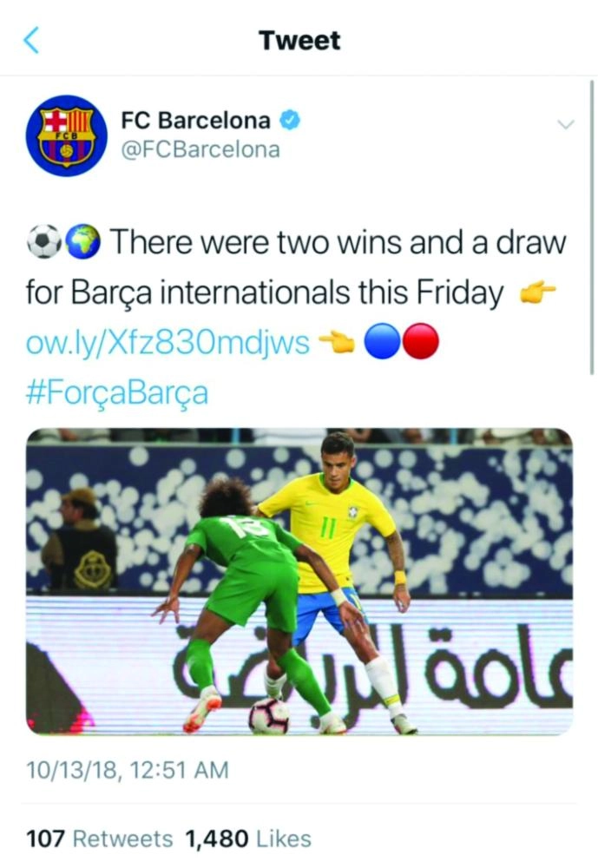The width and height of the screenshot is (598, 868).
Task: Tap the back arrow icon
Action: tap(31, 41)
